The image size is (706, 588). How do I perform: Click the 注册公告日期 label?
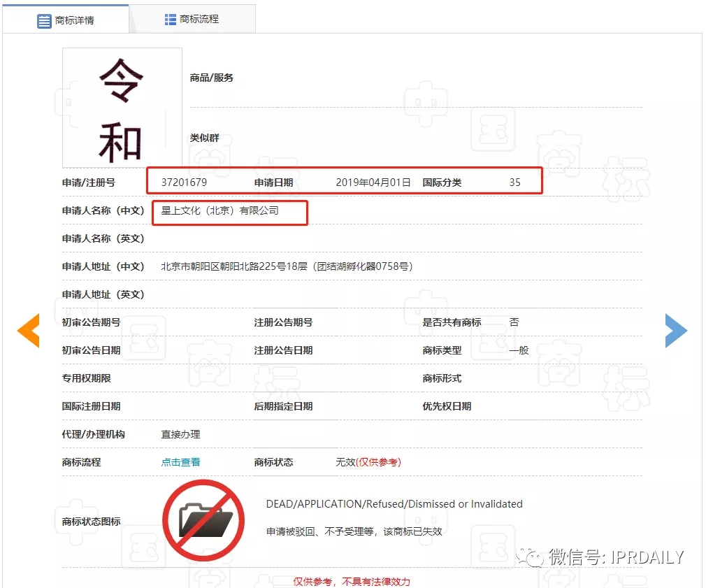[x=283, y=350]
